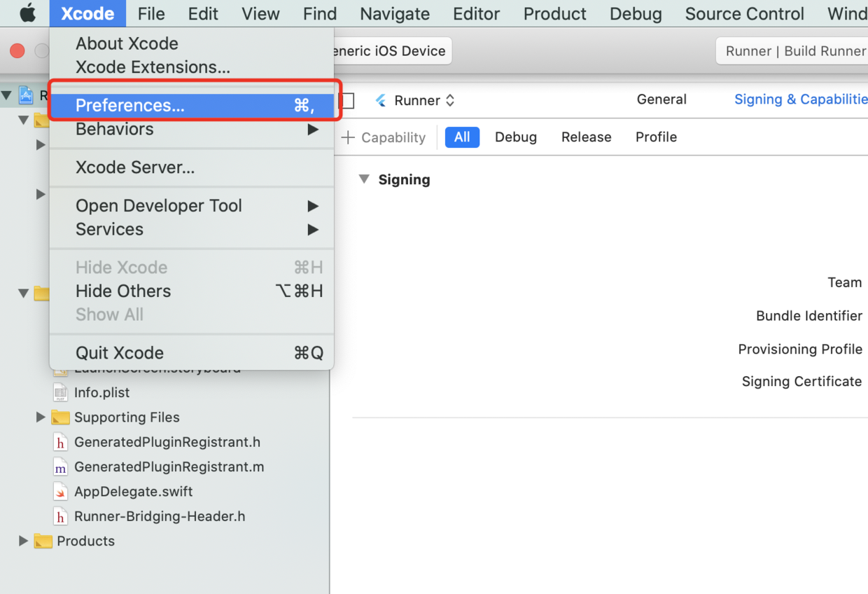Collapse the Signing section
The height and width of the screenshot is (594, 868).
click(364, 179)
